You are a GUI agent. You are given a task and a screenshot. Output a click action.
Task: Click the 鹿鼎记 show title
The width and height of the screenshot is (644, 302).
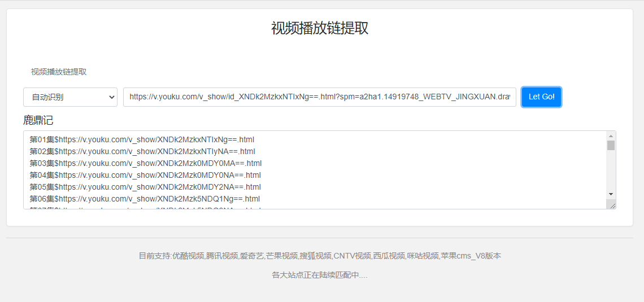(x=38, y=120)
